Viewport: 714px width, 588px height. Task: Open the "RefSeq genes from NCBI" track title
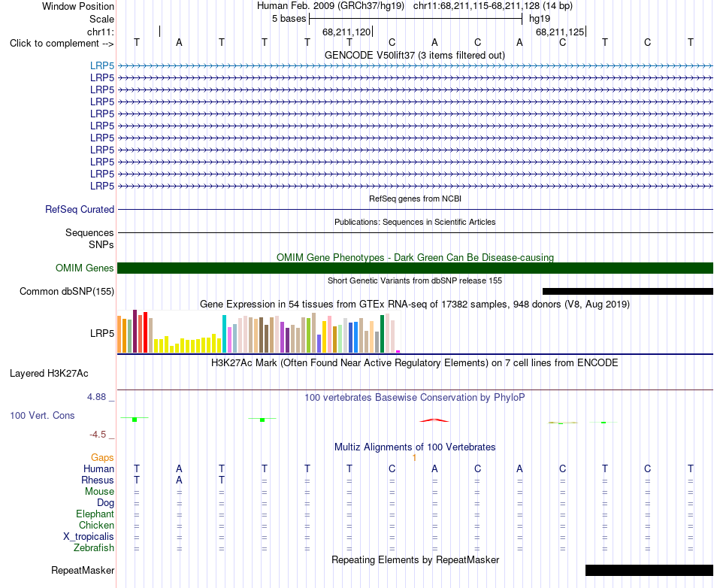click(x=415, y=199)
